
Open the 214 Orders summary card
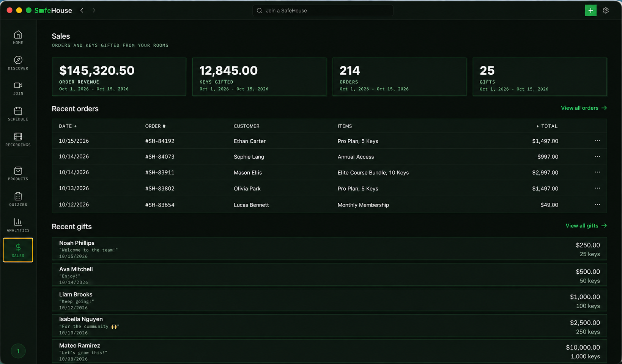coord(399,77)
